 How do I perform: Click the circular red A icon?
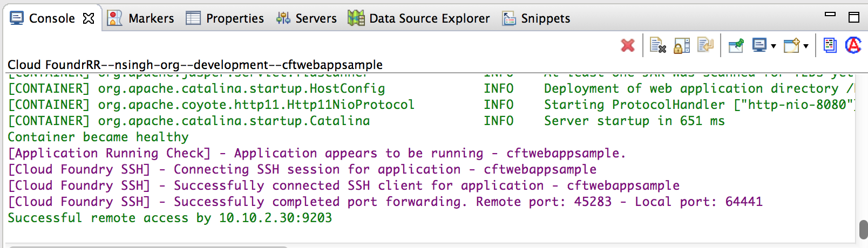(x=853, y=45)
